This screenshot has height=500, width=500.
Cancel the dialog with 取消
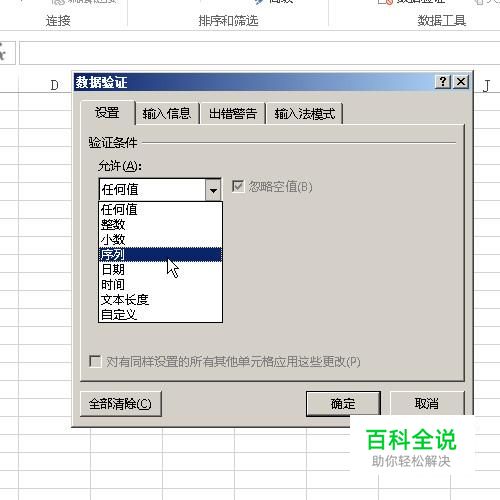point(427,404)
